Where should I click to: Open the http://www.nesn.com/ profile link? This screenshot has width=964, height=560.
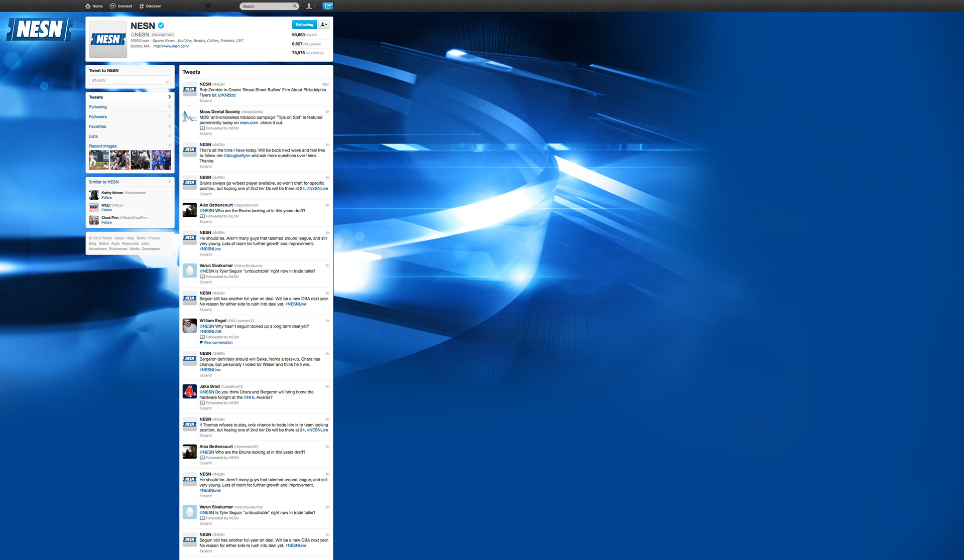(x=171, y=46)
